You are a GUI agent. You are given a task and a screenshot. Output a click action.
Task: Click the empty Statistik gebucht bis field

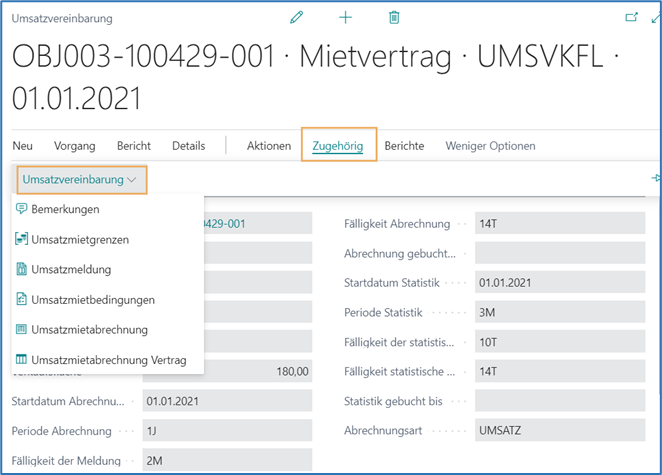(x=560, y=401)
